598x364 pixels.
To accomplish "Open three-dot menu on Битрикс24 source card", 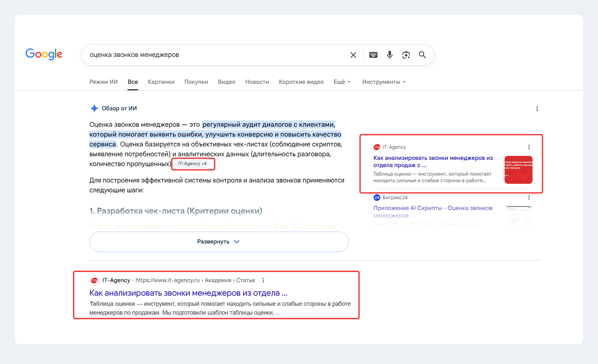I will point(529,197).
